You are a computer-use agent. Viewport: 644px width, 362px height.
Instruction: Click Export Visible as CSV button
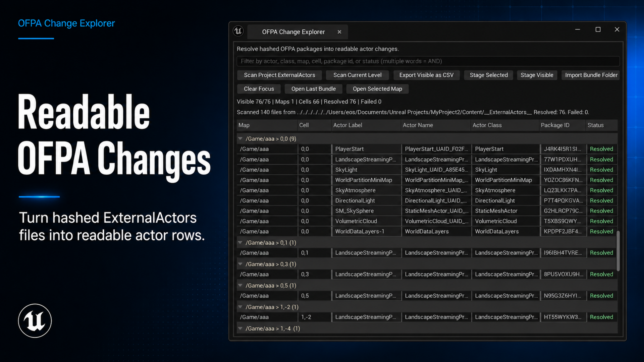click(426, 75)
